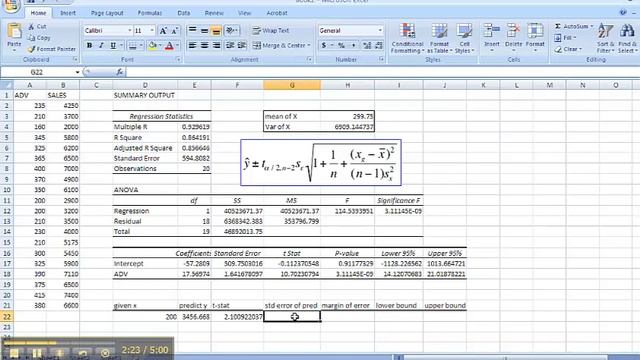Pause the video playback
Viewport: 640px width, 360px height.
(x=37, y=353)
